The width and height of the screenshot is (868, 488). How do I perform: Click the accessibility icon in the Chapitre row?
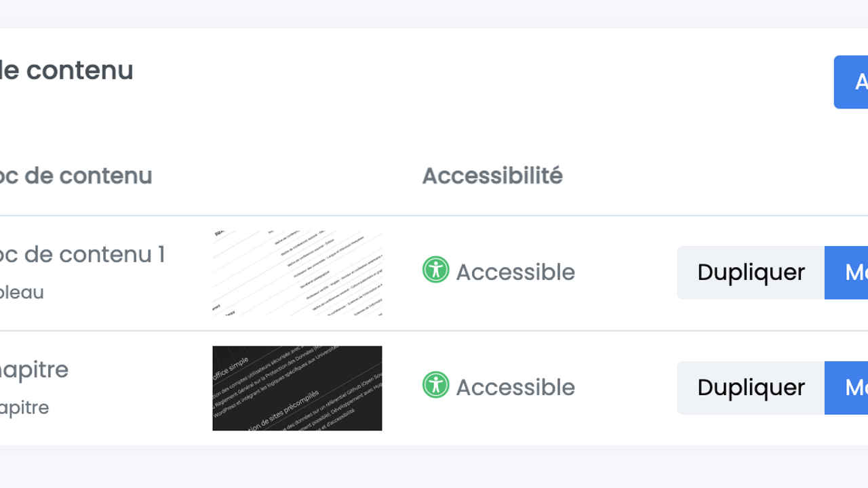[435, 385]
